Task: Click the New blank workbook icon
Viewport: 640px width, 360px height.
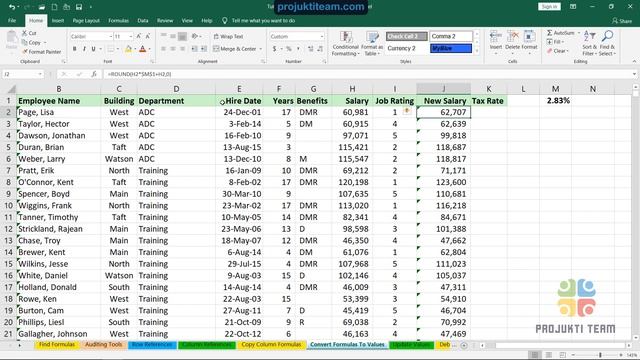Action: [x=54, y=7]
